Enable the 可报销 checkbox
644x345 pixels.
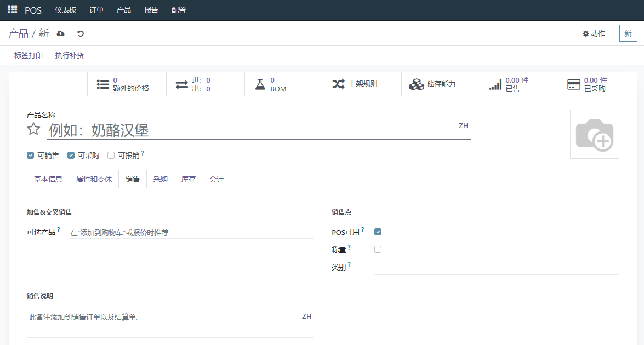pyautogui.click(x=111, y=155)
